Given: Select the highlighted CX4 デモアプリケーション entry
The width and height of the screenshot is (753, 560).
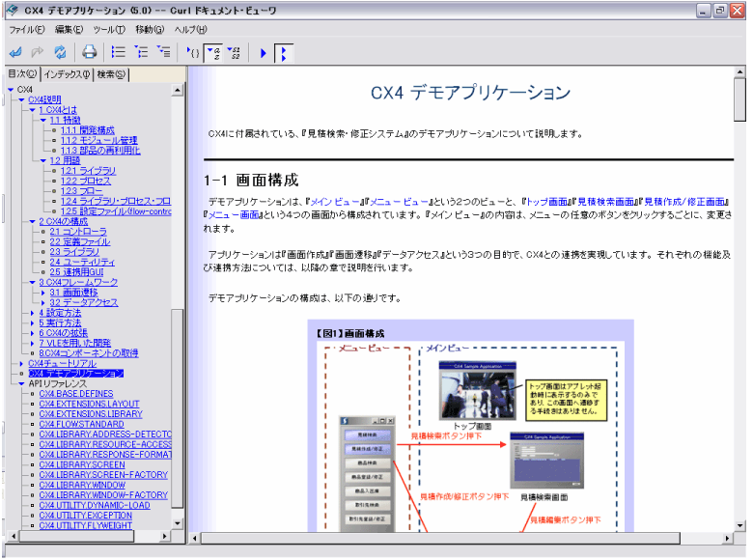Looking at the screenshot, I should [76, 374].
